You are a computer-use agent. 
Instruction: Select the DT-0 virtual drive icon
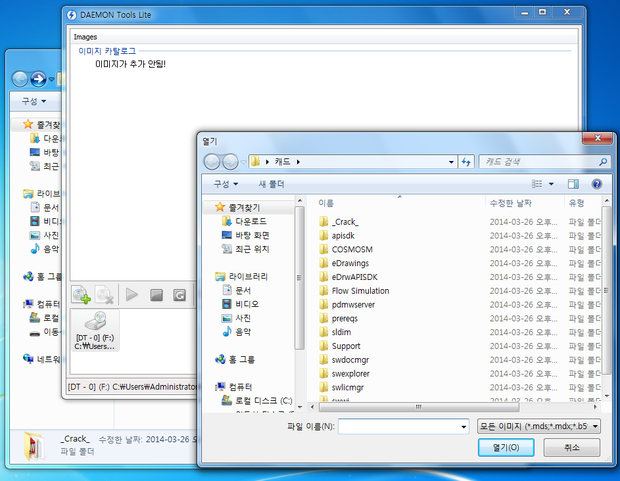95,331
